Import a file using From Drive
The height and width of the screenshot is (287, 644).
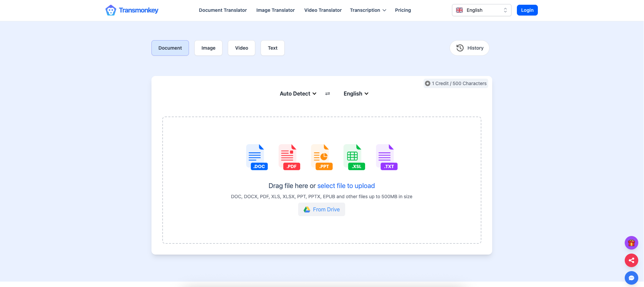321,209
